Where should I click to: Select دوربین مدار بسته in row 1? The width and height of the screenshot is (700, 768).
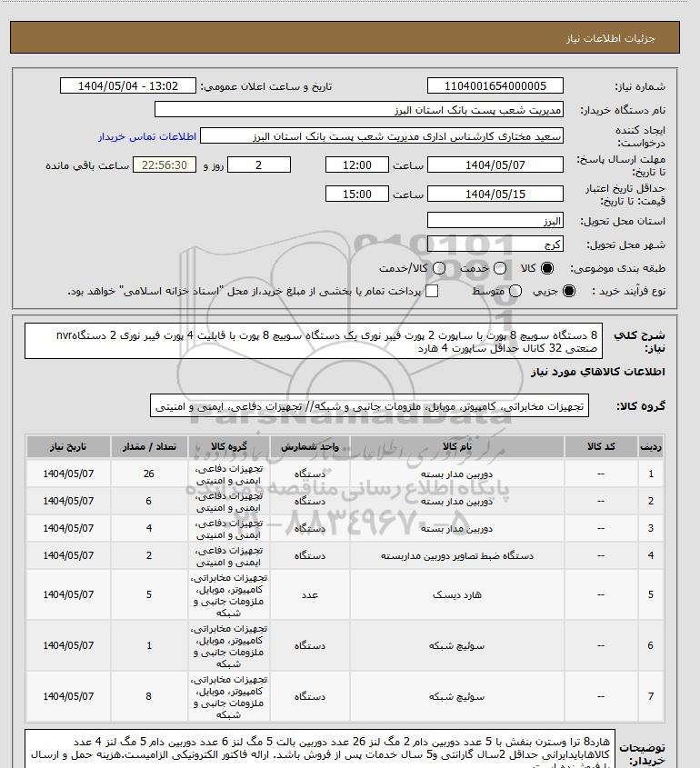pyautogui.click(x=457, y=474)
